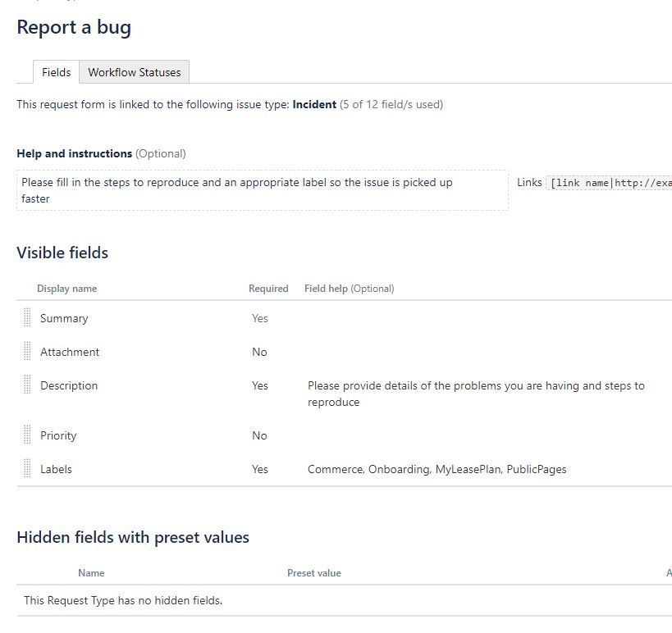Edit the Labels field help text
The image size is (672, 633).
pyautogui.click(x=437, y=469)
